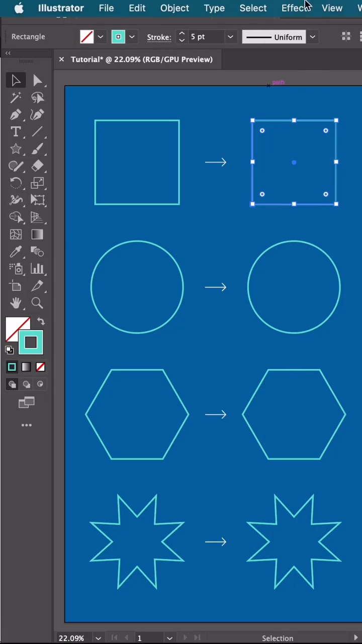The height and width of the screenshot is (644, 362).
Task: Open Edit Toolbar three-dots button
Action: pyautogui.click(x=27, y=425)
